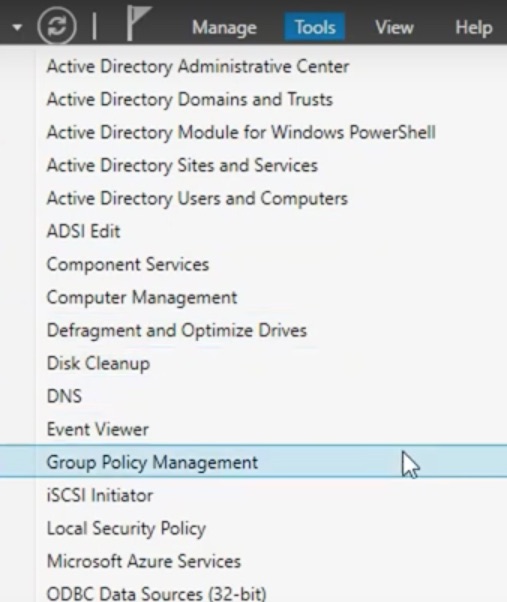
Task: Launch ADSI Edit tool
Action: (83, 232)
